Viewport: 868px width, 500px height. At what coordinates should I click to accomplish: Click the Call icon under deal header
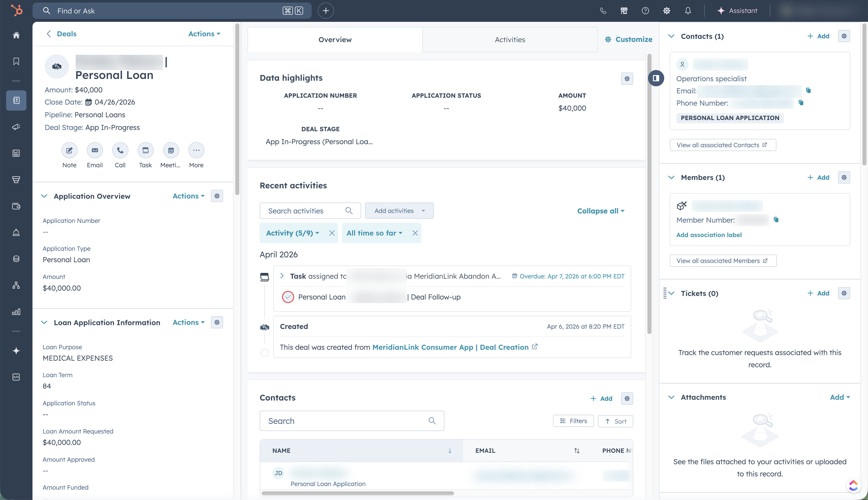pyautogui.click(x=120, y=150)
